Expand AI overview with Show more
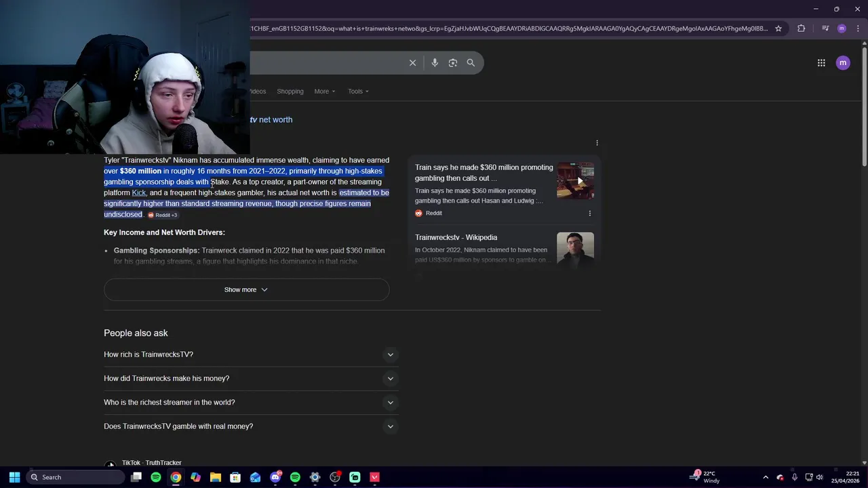This screenshot has height=488, width=868. tap(246, 289)
